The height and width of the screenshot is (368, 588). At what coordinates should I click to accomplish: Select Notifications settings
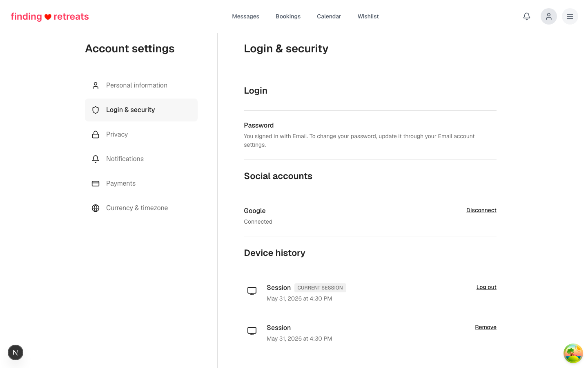(141, 159)
